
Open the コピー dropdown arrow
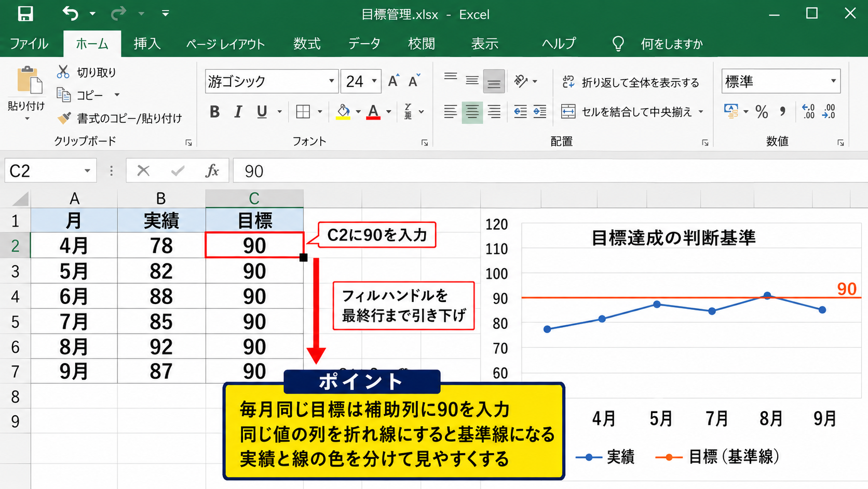click(117, 95)
